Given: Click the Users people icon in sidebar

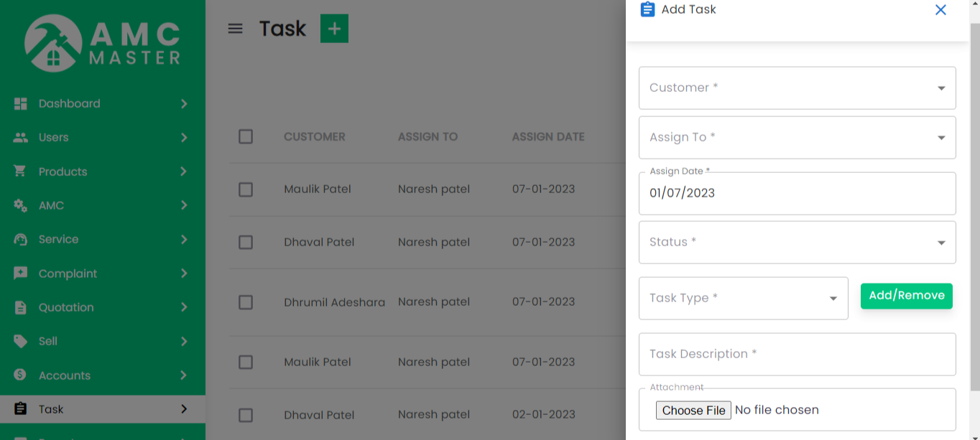Looking at the screenshot, I should pos(20,137).
